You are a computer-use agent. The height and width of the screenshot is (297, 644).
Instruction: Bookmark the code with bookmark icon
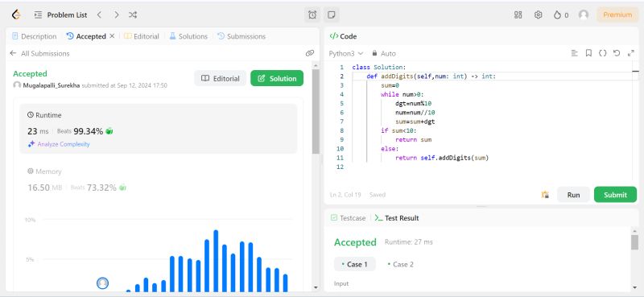click(588, 53)
